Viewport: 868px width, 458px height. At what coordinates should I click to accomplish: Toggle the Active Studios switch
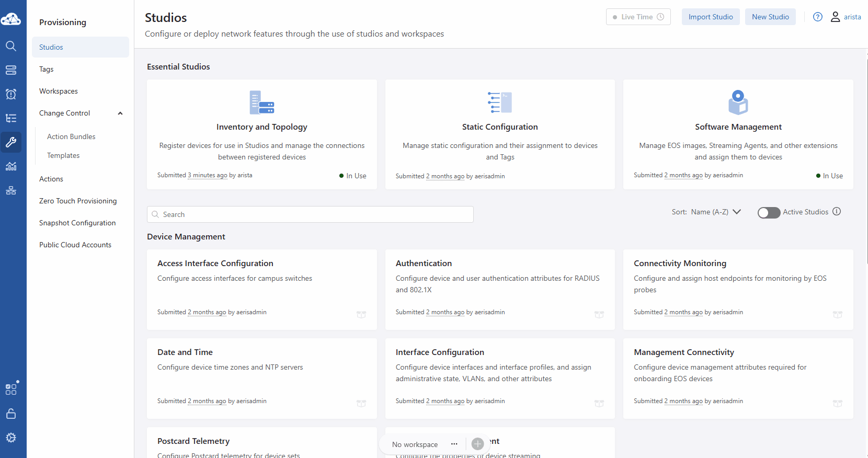769,212
